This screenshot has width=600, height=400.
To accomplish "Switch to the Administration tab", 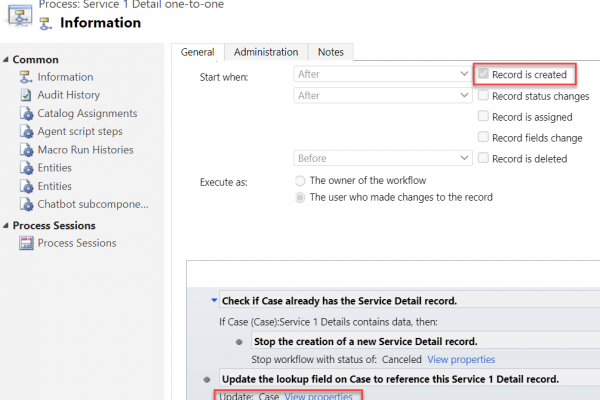I will point(266,52).
